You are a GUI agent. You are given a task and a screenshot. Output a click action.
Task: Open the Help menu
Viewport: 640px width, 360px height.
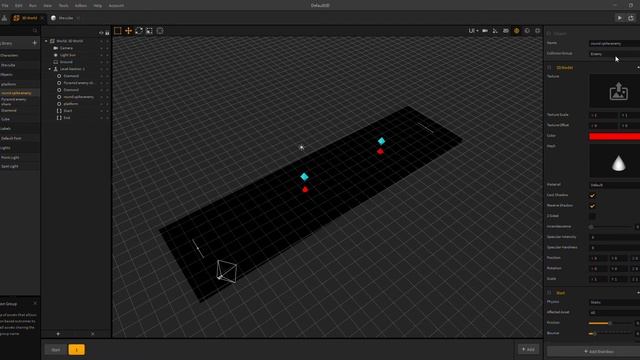[98, 6]
